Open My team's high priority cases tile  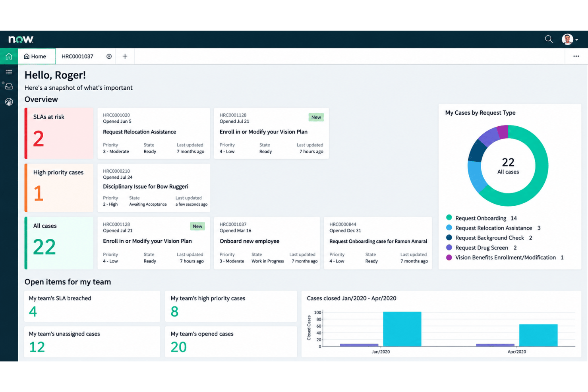tap(231, 306)
